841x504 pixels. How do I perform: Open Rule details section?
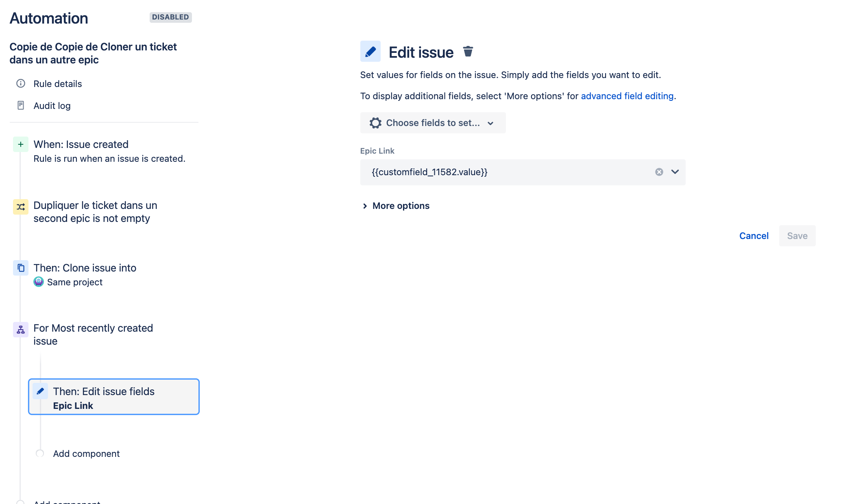pos(57,84)
